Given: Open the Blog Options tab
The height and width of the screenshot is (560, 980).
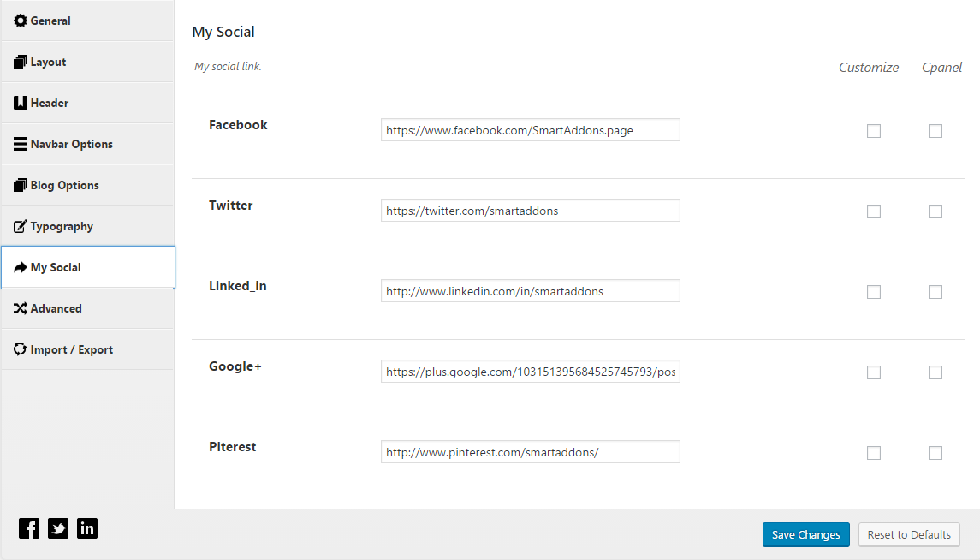Looking at the screenshot, I should (87, 185).
